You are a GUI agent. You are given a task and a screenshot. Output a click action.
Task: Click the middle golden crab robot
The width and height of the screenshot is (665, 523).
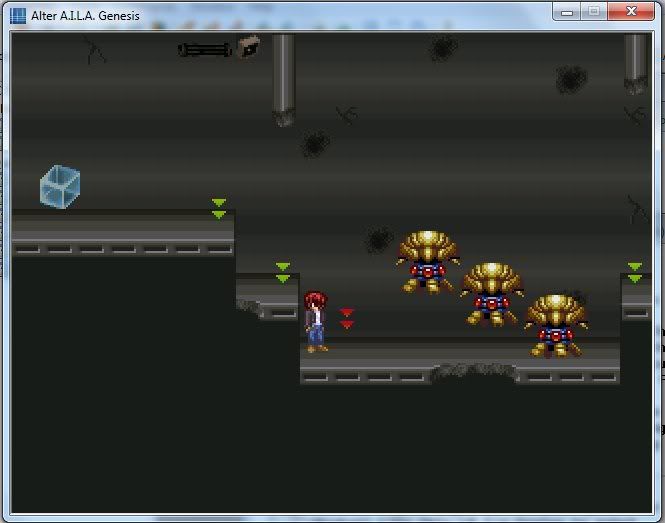tap(492, 294)
